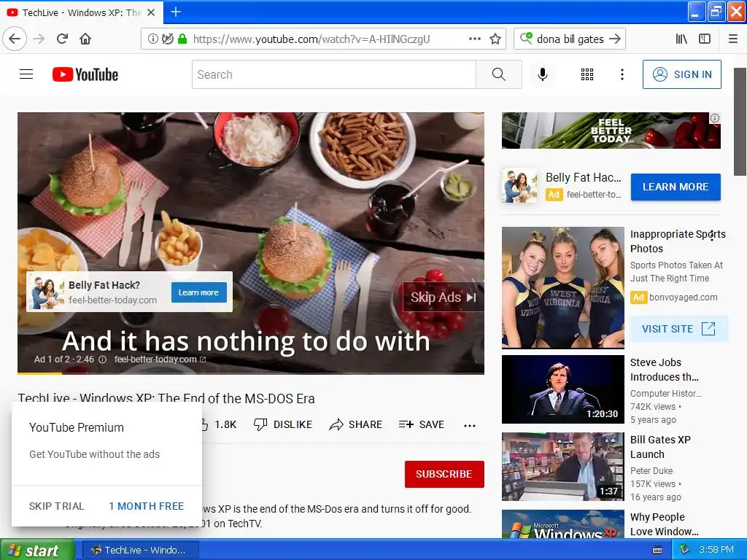Click the keyboard icon in system tray

657,550
